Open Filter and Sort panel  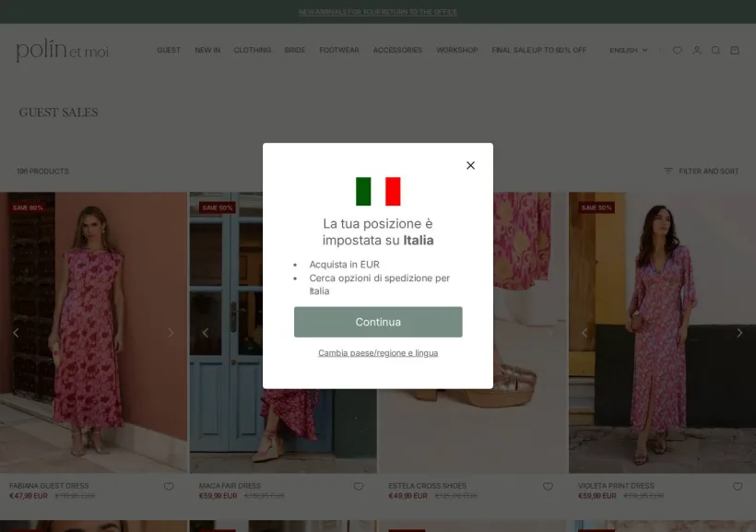[x=701, y=171]
